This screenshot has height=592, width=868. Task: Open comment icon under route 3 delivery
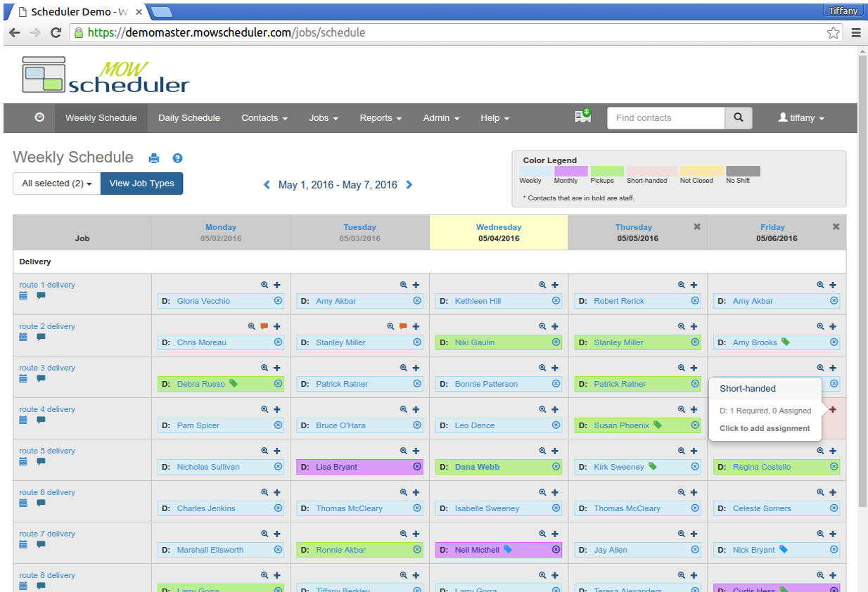tap(41, 379)
